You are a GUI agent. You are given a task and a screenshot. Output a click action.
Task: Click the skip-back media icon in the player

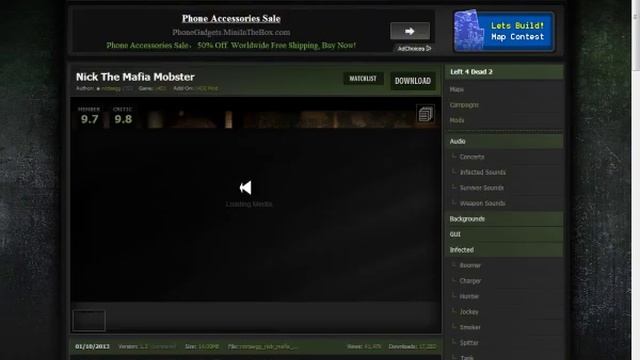pos(245,188)
